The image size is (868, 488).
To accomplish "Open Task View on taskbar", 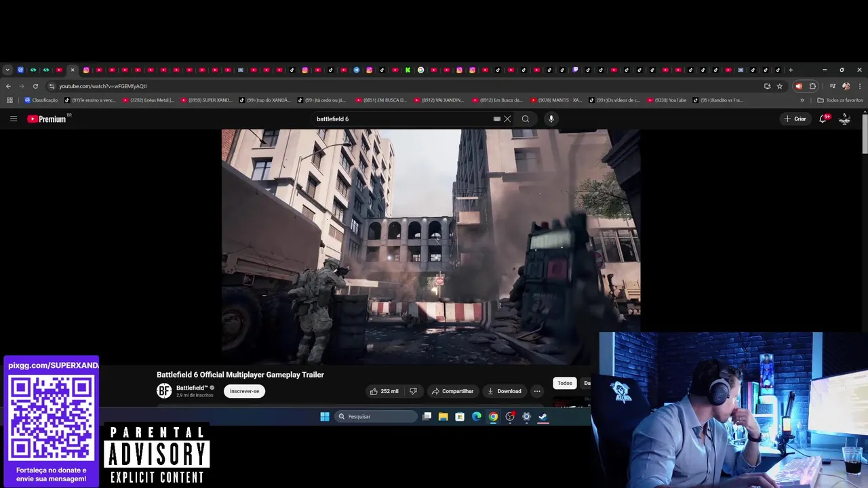I will tap(427, 416).
